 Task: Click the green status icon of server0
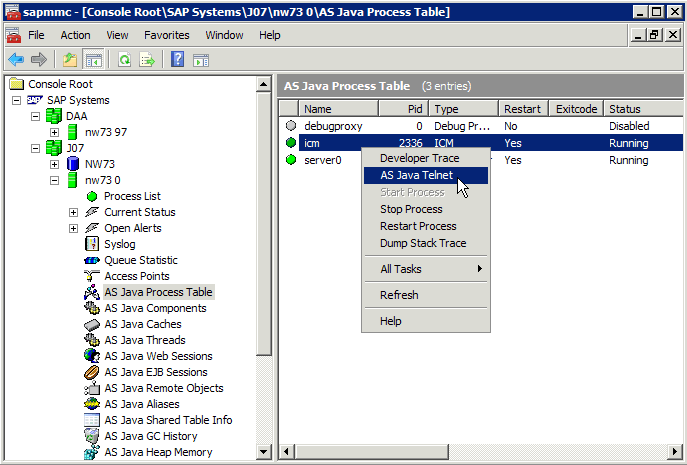(290, 160)
